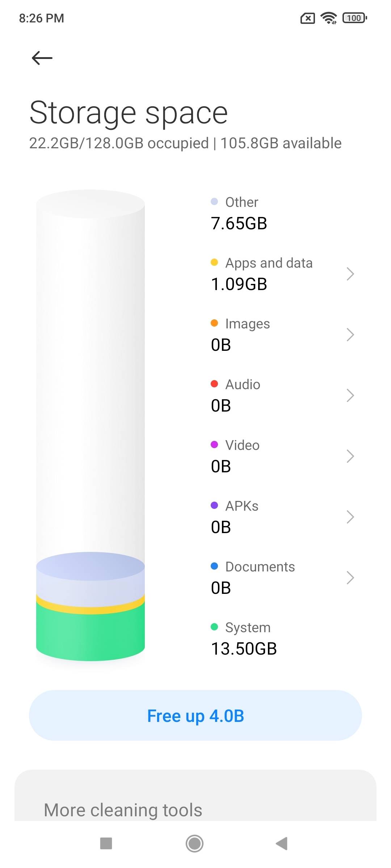Tap the back triangle in navigation bar
391x868 pixels.
(x=282, y=843)
